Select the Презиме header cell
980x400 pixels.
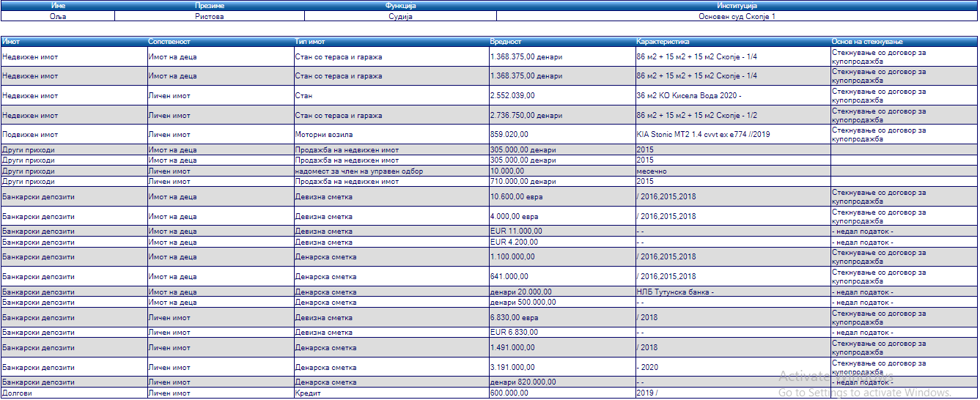210,6
